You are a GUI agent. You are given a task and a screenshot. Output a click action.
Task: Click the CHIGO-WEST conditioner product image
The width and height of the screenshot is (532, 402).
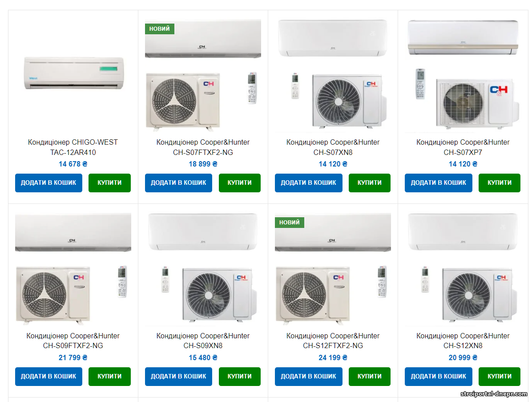coord(73,73)
